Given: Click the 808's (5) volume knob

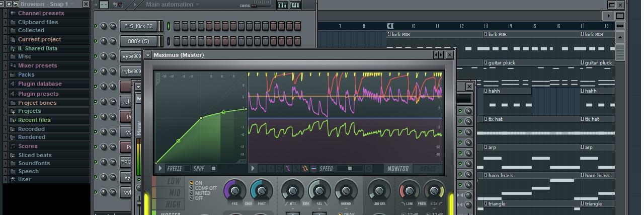Looking at the screenshot, I should point(113,41).
